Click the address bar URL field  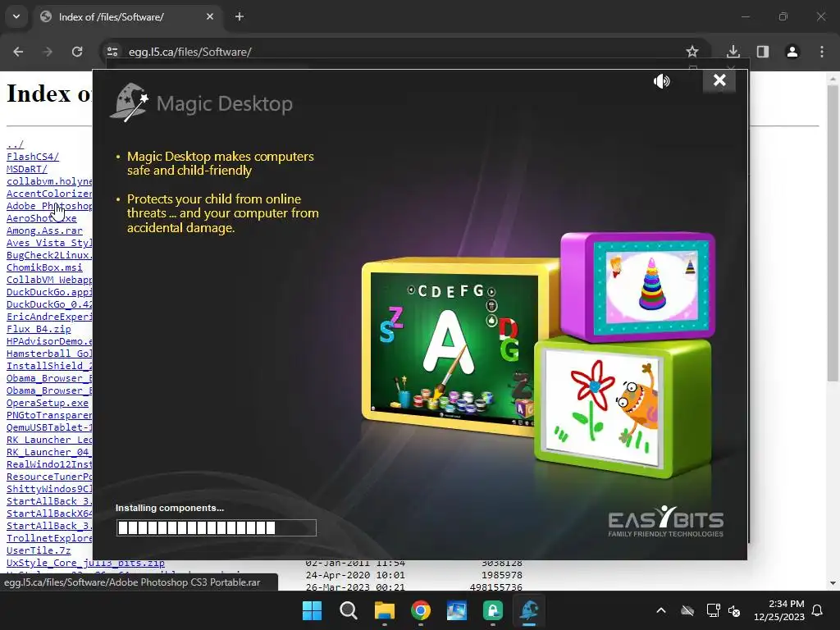[x=396, y=52]
